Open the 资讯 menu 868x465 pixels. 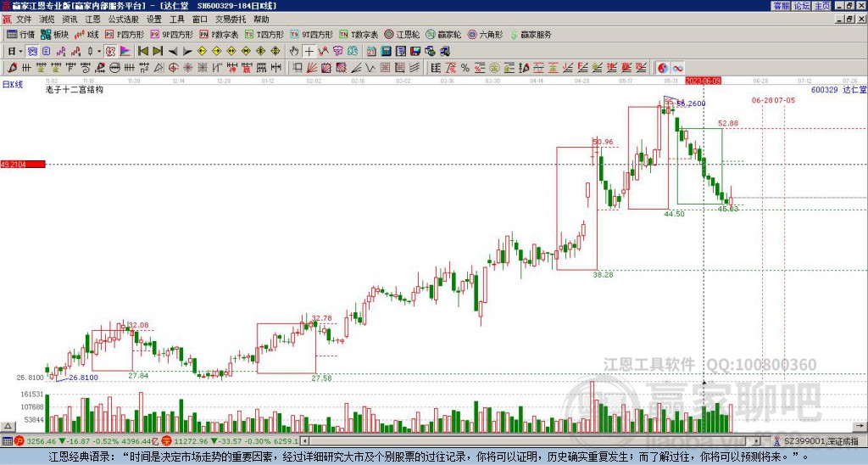click(70, 20)
